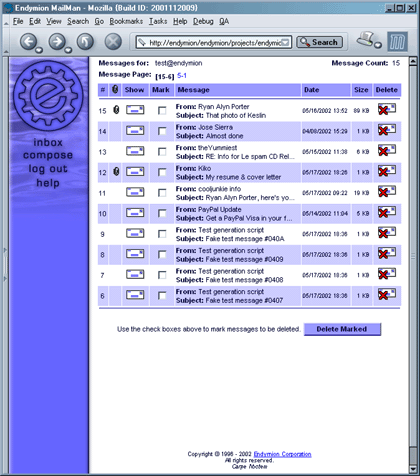Click the Search button in toolbar
The width and height of the screenshot is (420, 476).
pos(319,42)
